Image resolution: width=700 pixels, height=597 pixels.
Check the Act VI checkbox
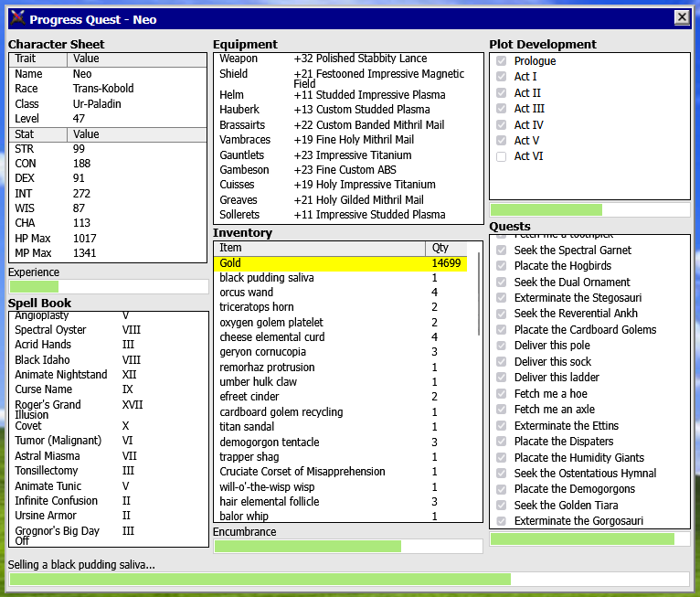[502, 156]
